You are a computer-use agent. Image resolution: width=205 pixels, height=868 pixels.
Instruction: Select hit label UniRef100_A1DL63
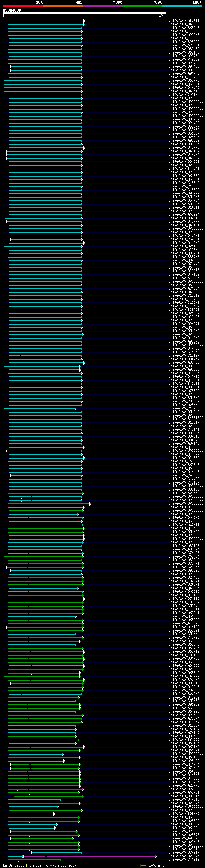pyautogui.click(x=184, y=507)
